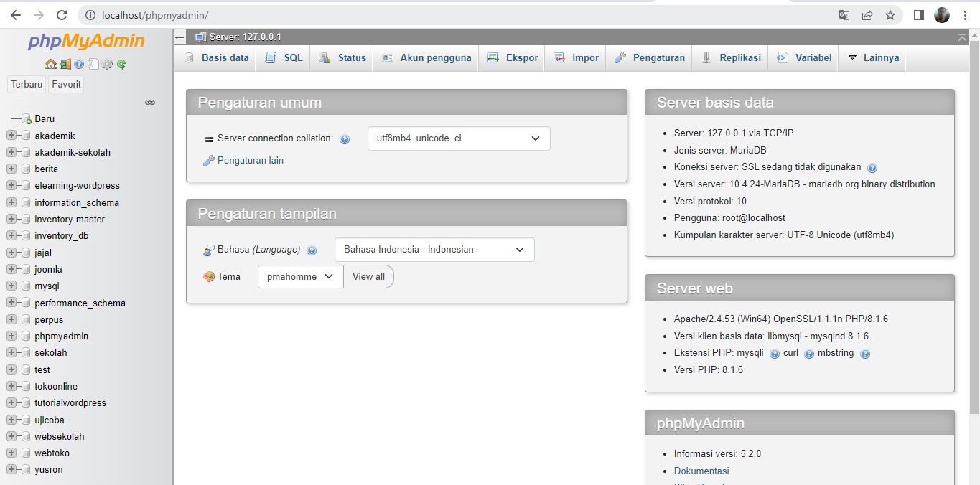Click Chrome bookmark star icon
The height and width of the screenshot is (485, 980).
coord(890,15)
